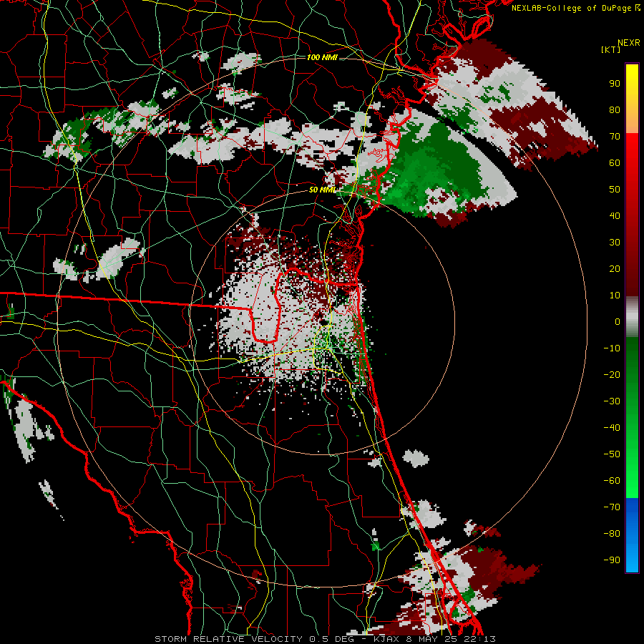Click the 8 MAY 25 date text

coord(431,639)
